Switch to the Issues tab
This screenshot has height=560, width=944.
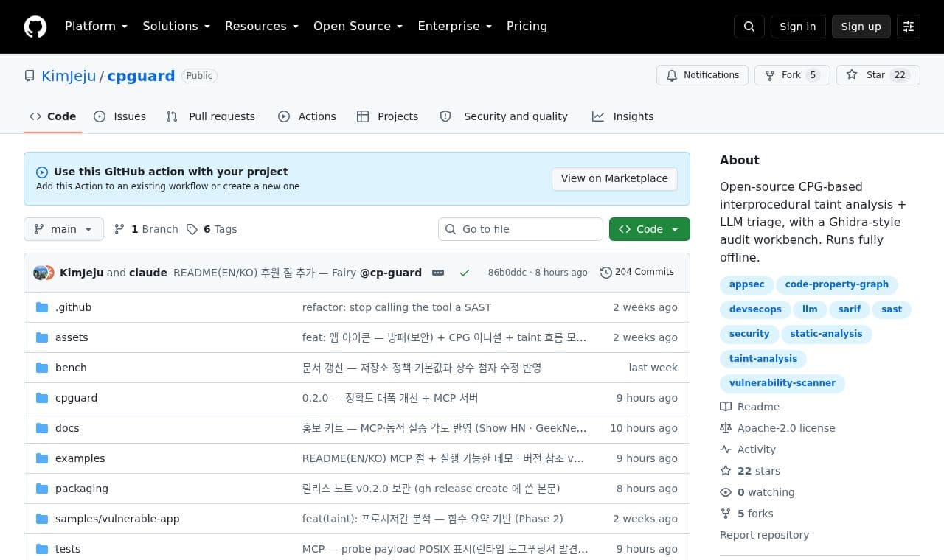pos(120,116)
